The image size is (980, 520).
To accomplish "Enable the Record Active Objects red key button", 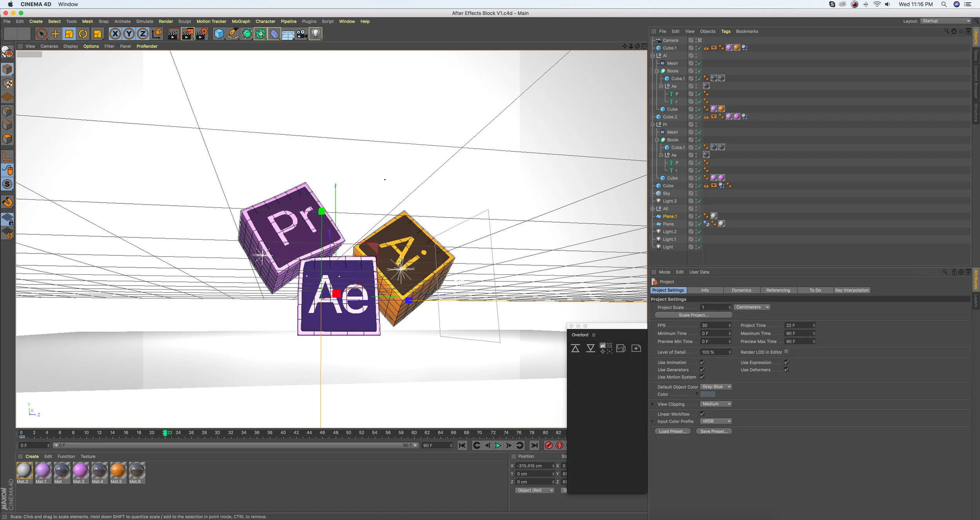I will (x=549, y=446).
